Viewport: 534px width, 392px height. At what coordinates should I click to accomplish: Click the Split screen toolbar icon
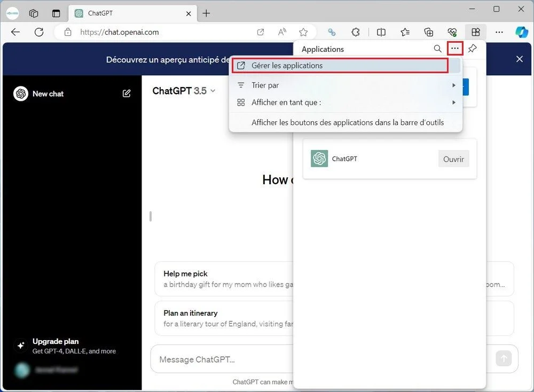coord(381,32)
